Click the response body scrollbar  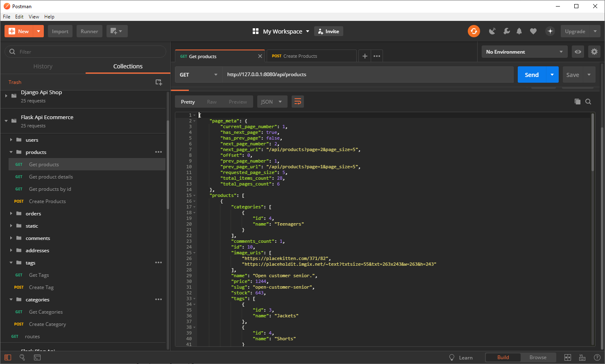tap(592, 142)
